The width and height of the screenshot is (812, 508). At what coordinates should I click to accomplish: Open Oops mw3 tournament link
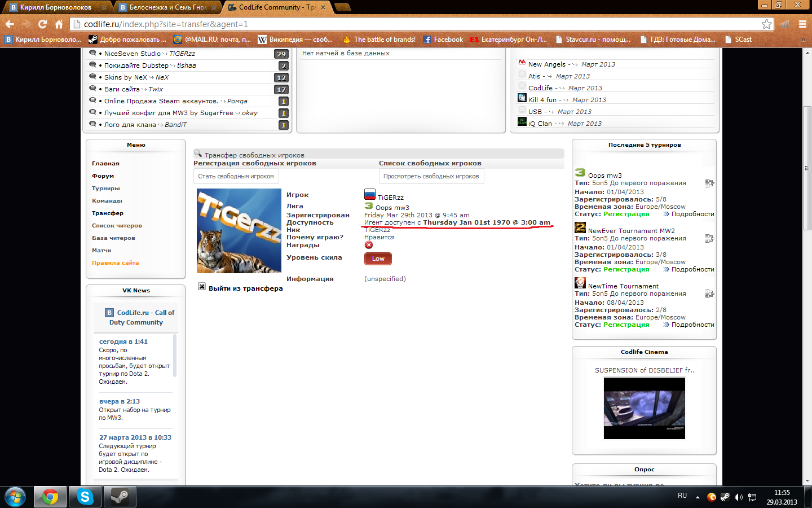click(x=605, y=176)
